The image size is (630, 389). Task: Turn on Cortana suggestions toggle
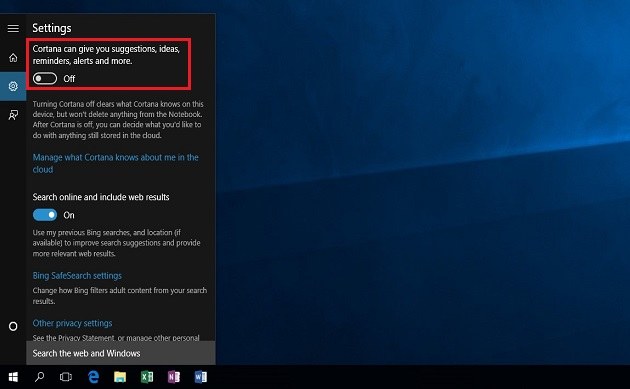(45, 78)
